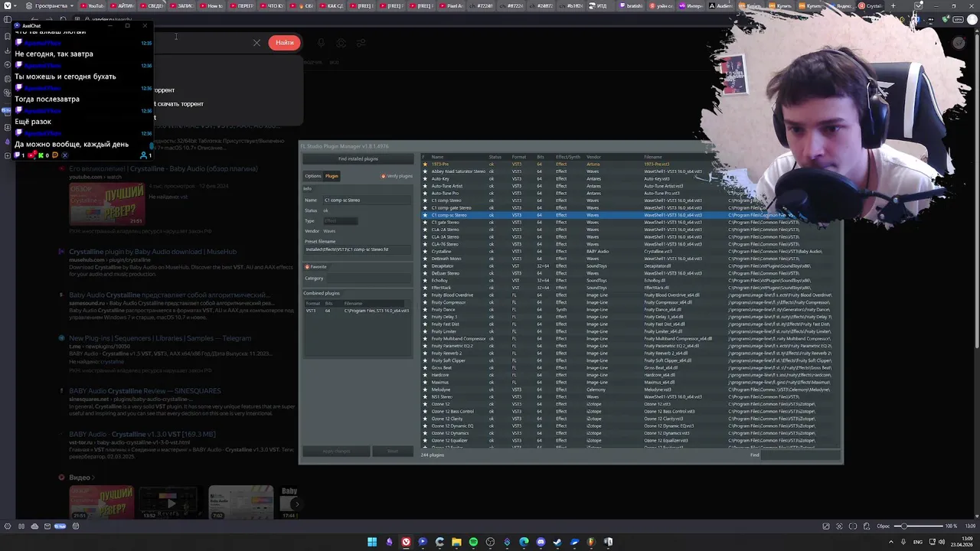Open the search filter settings icon
Viewport: 980px width, 551px height.
(361, 43)
